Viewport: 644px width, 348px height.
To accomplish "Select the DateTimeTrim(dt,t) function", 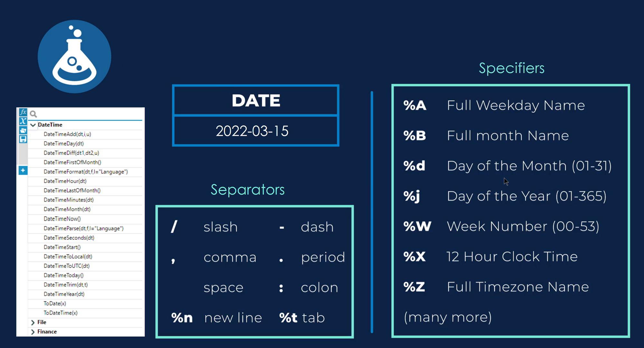I will coord(66,285).
